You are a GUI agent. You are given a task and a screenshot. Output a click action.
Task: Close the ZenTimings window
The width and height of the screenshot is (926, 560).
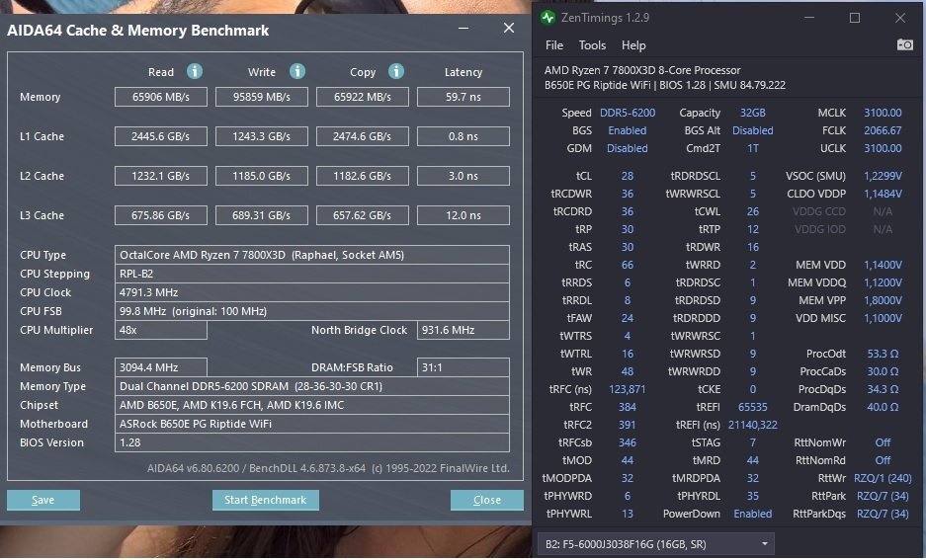(x=900, y=18)
